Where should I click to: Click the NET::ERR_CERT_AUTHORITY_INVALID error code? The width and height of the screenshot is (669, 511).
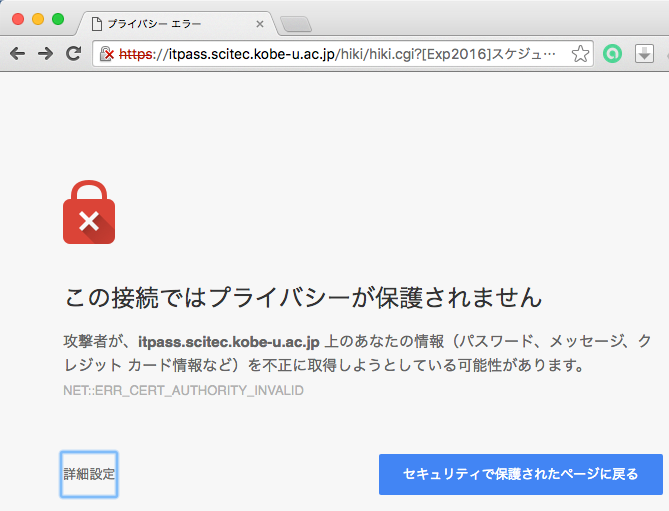pos(183,390)
